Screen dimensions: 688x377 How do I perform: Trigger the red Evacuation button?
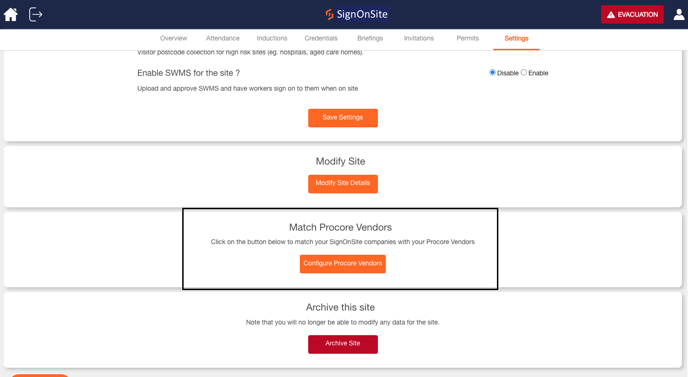point(632,14)
